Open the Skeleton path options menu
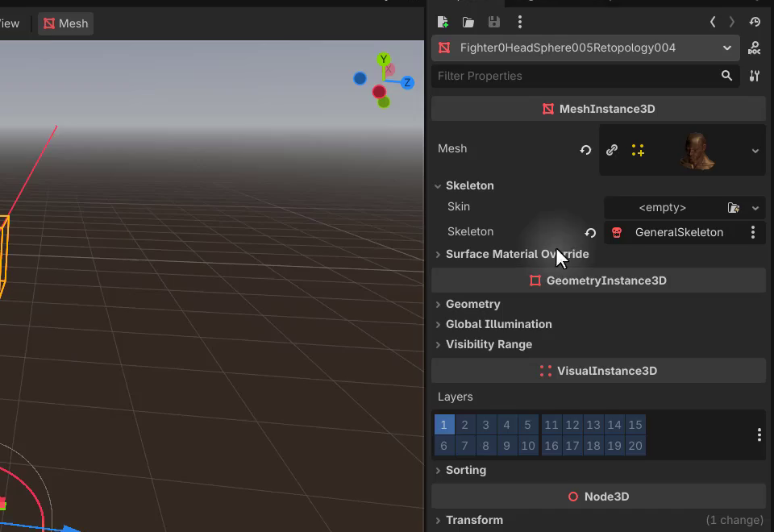This screenshot has width=774, height=532. 753,232
